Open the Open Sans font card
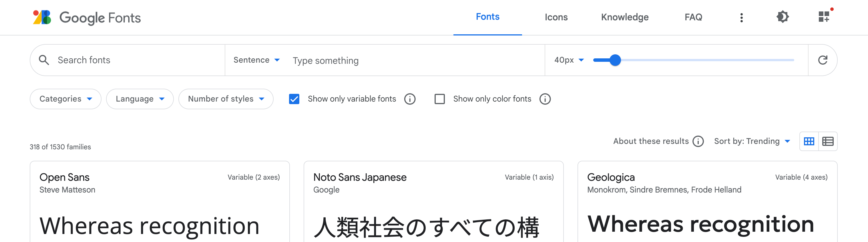 (x=160, y=202)
